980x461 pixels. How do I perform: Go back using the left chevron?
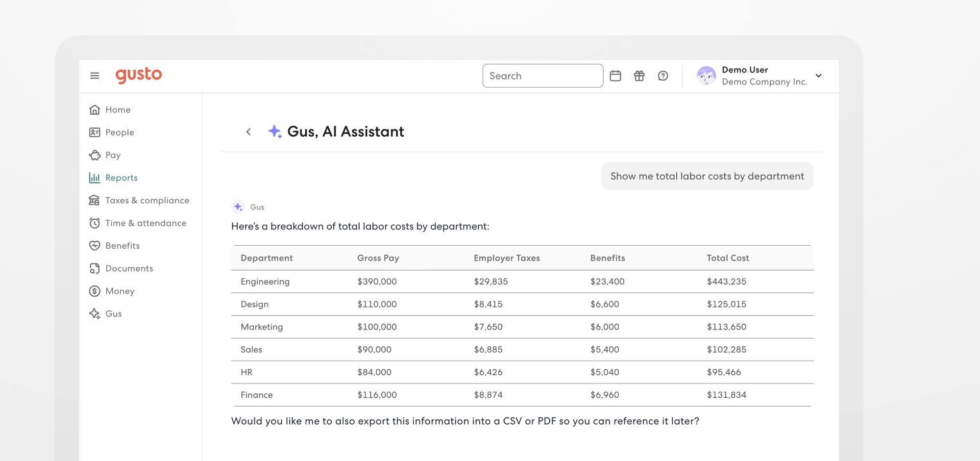(x=248, y=131)
